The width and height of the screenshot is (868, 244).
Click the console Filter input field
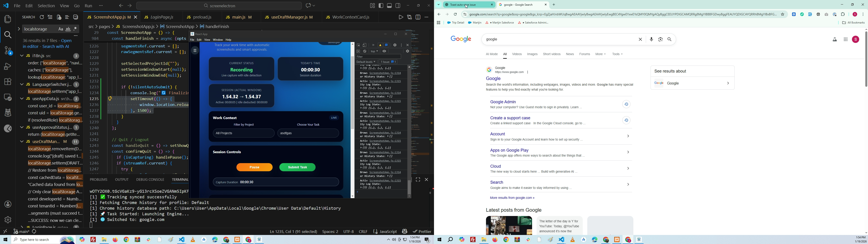tap(378, 57)
